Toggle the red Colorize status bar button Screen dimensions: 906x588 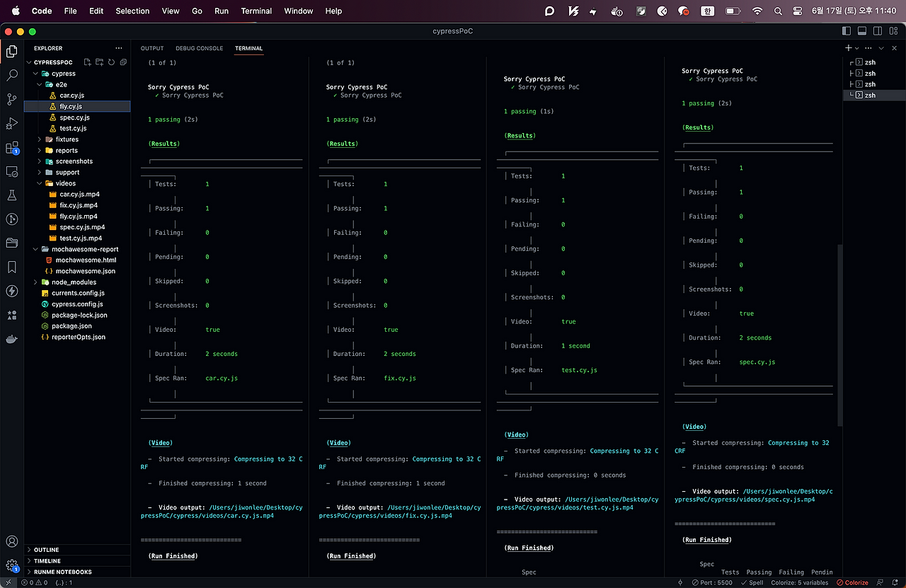click(852, 582)
